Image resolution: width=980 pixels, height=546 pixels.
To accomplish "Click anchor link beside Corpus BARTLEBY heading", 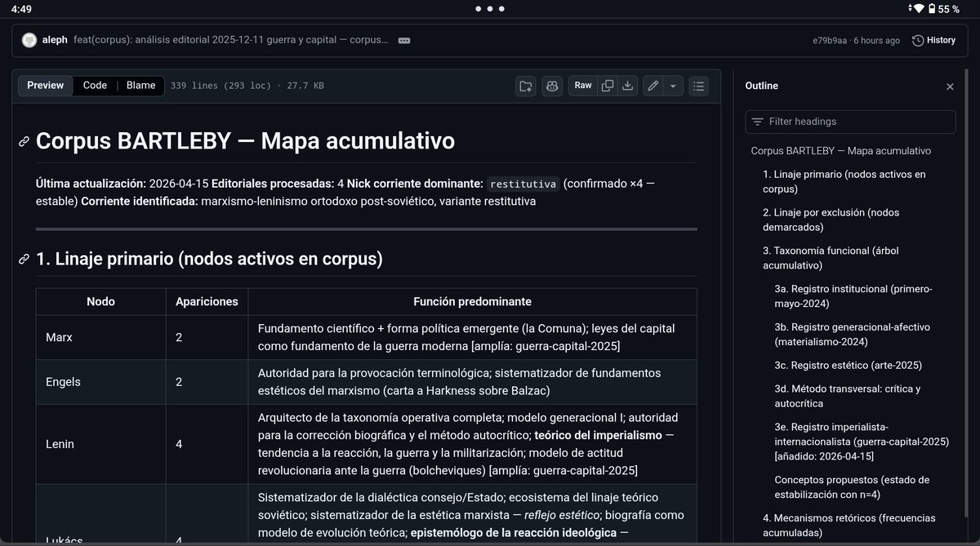I will click(24, 141).
